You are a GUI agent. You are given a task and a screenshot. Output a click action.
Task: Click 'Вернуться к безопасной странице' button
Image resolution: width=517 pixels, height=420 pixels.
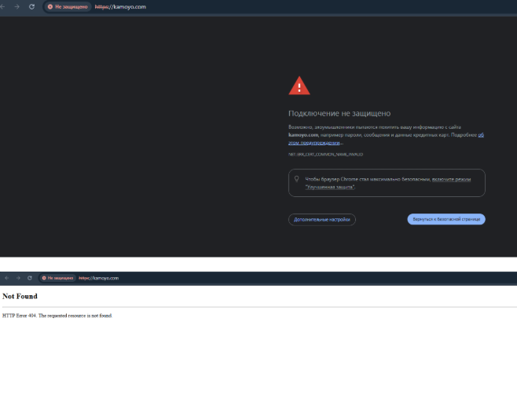click(x=446, y=219)
